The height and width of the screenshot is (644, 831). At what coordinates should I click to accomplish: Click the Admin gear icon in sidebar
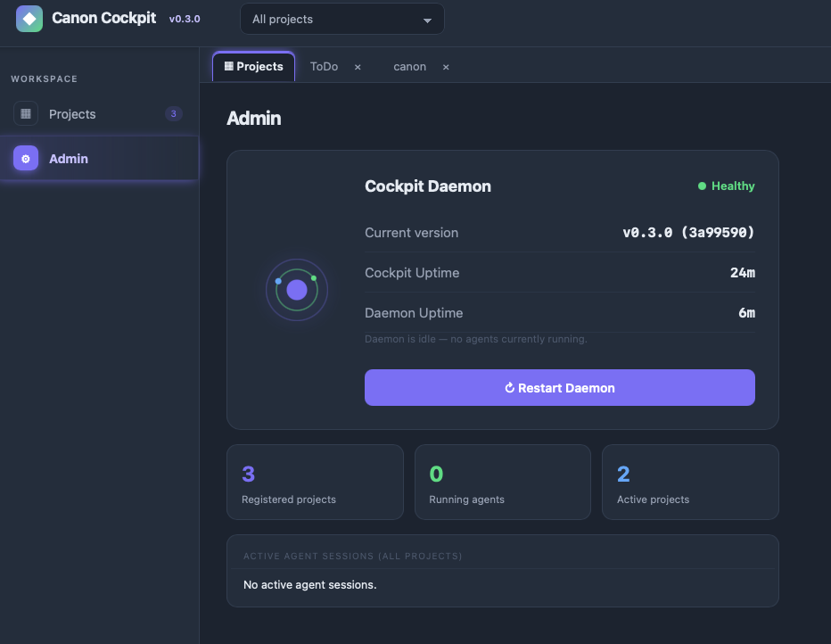coord(26,159)
